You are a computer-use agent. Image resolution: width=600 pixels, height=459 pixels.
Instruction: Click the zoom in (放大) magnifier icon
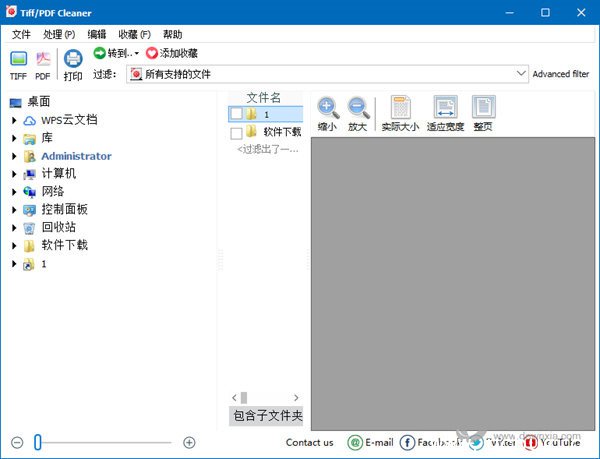[x=358, y=108]
